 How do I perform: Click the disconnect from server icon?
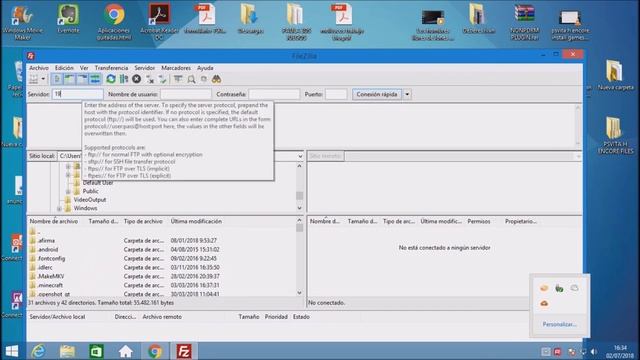click(150, 79)
